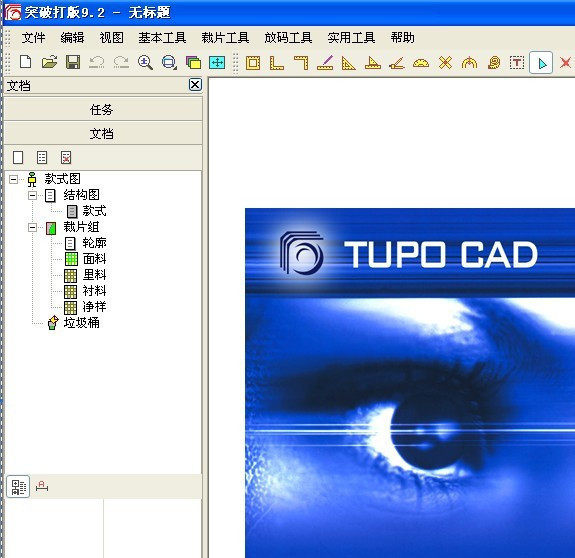575x558 pixels.
Task: Select the 里料 tree item
Action: click(95, 275)
